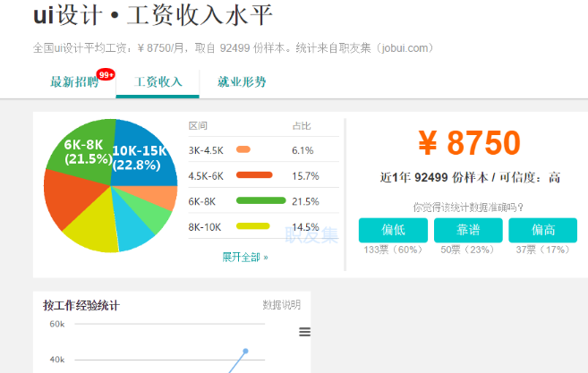Click the orange 4.5K-6K percentage bar
The height and width of the screenshot is (373, 588).
(254, 175)
